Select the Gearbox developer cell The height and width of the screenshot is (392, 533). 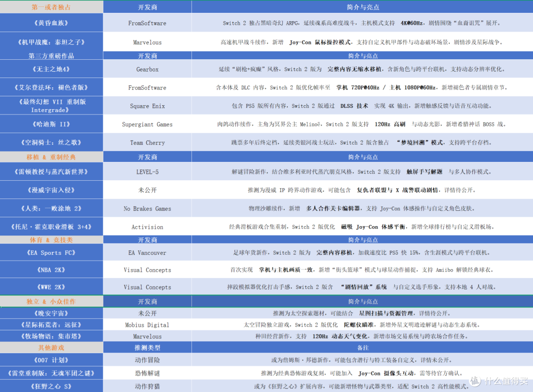pos(147,69)
